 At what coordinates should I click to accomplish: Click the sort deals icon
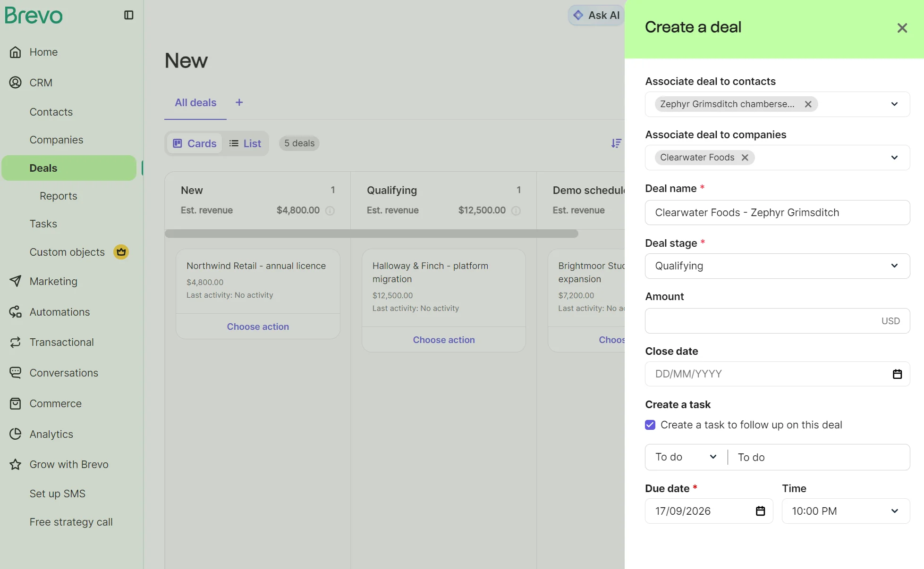click(x=616, y=143)
